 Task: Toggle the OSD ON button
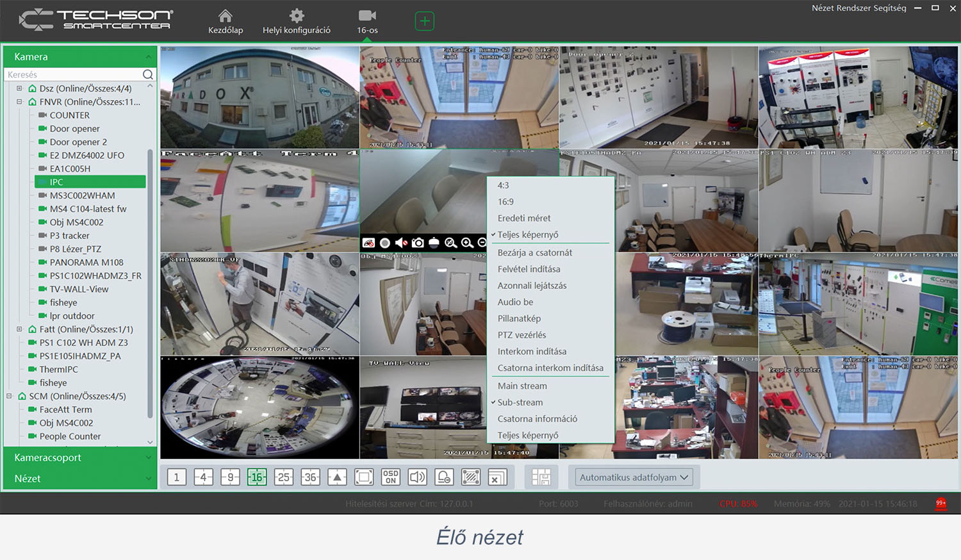[391, 477]
